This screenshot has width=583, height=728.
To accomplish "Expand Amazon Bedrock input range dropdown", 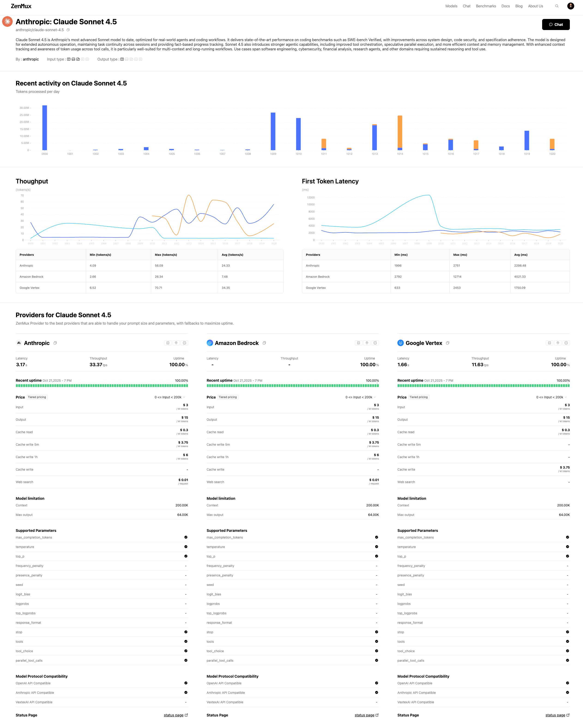I will point(361,397).
